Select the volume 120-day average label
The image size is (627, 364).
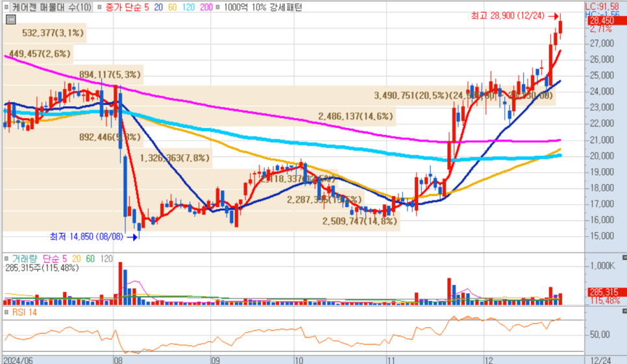106,259
